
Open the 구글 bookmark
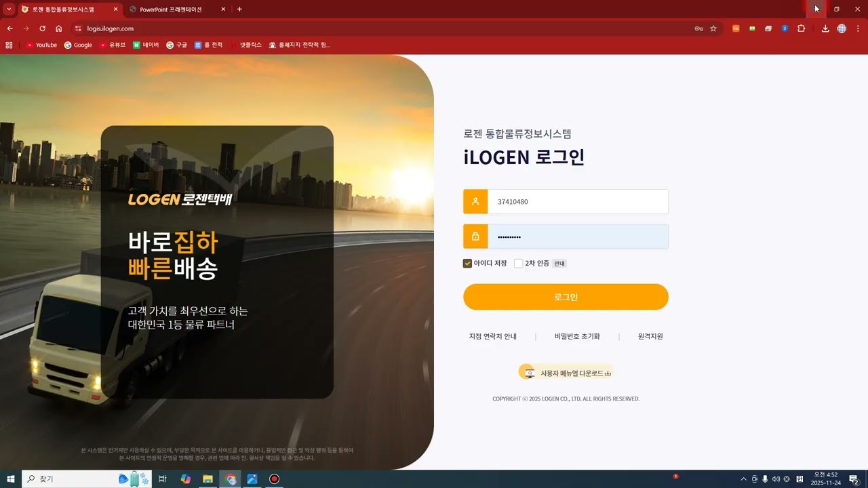coord(177,45)
